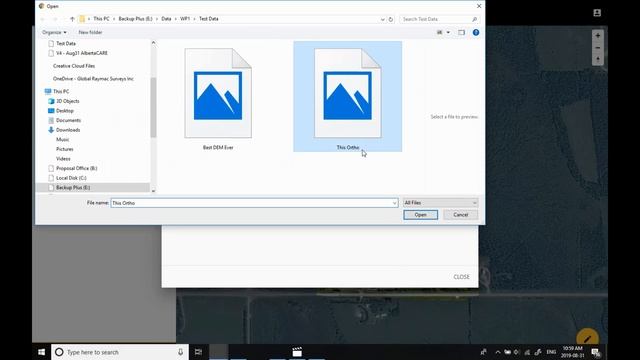Viewport: 640px width, 360px height.
Task: Click Backup Plus (E:) in address breadcrumb
Action: (x=135, y=19)
